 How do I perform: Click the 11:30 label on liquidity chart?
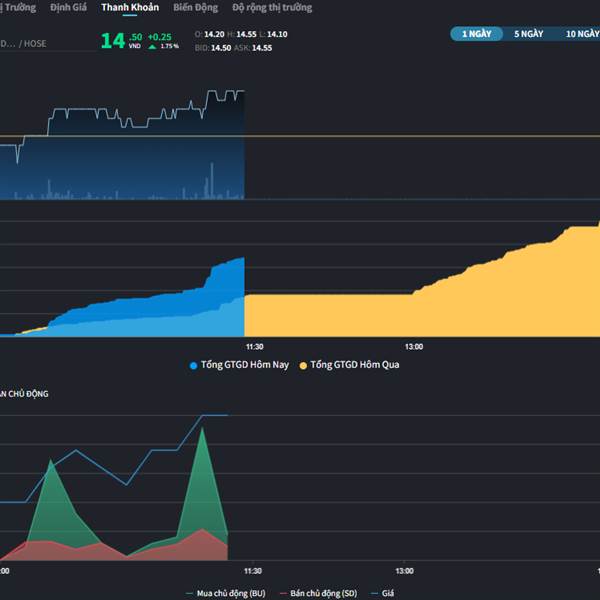pos(254,347)
